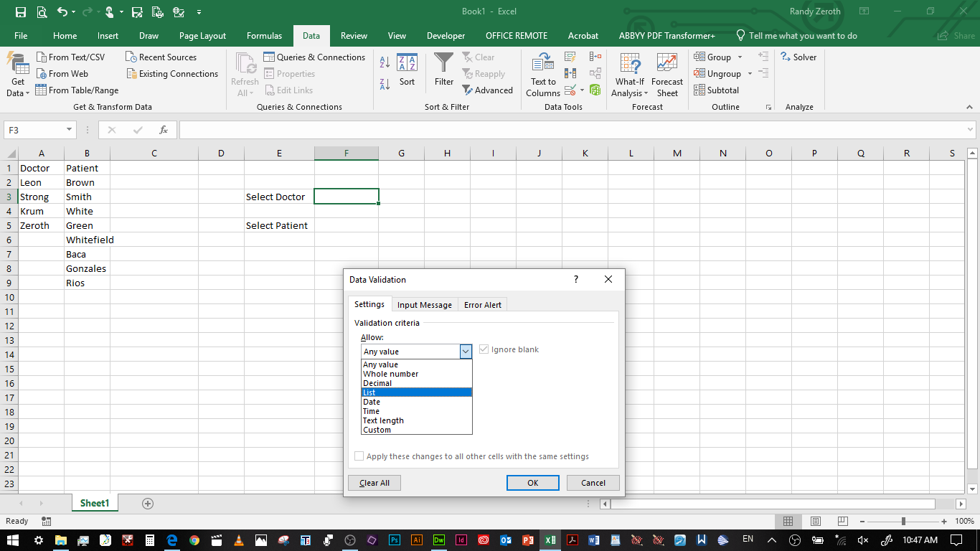The image size is (980, 551).
Task: Enable Advanced filtering option
Action: pyautogui.click(x=489, y=90)
